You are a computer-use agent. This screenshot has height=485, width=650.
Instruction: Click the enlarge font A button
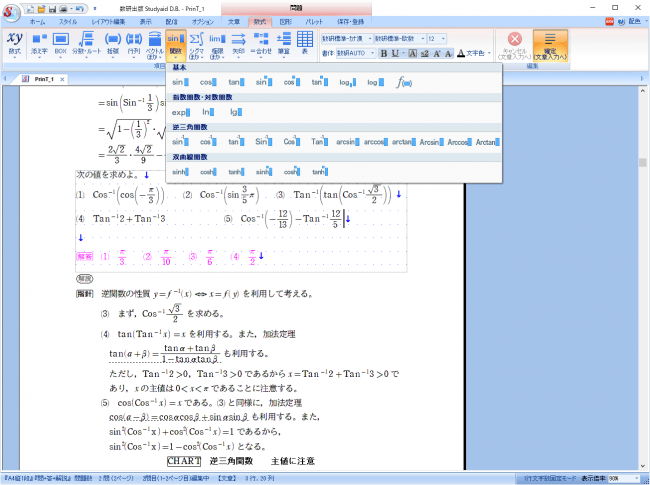point(437,53)
